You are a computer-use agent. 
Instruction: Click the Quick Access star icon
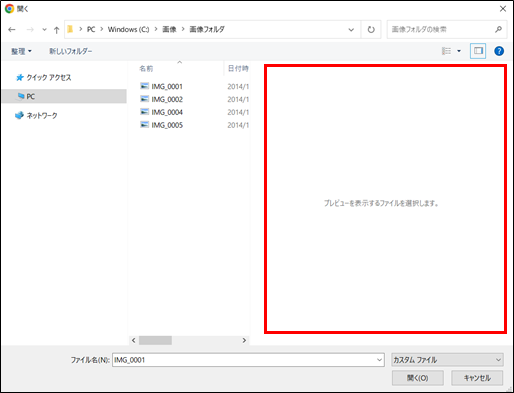coord(20,77)
